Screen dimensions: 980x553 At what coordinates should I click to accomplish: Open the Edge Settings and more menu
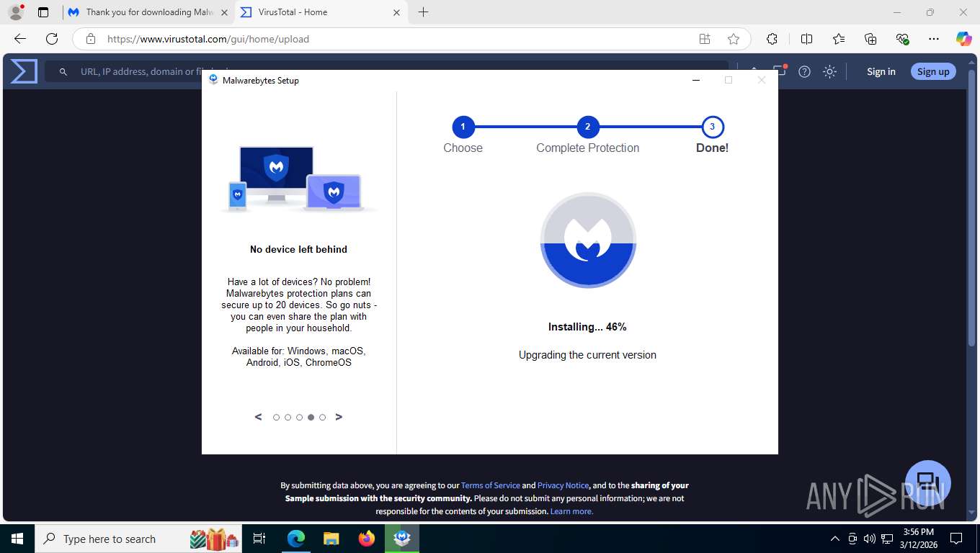(934, 39)
